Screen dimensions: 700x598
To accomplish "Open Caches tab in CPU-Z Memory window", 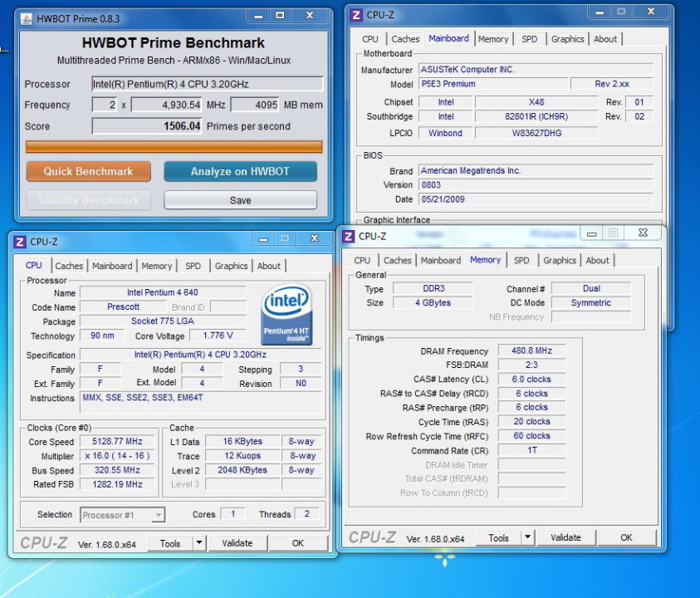I will [x=397, y=260].
